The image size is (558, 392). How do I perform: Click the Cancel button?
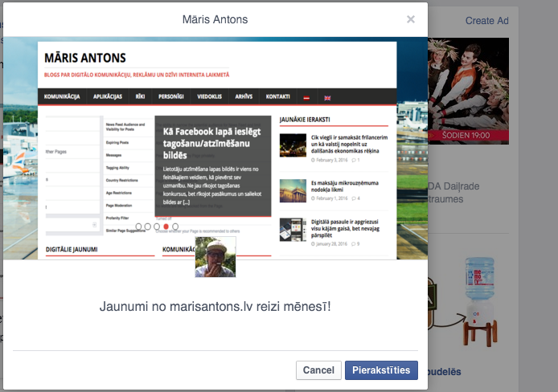(318, 370)
